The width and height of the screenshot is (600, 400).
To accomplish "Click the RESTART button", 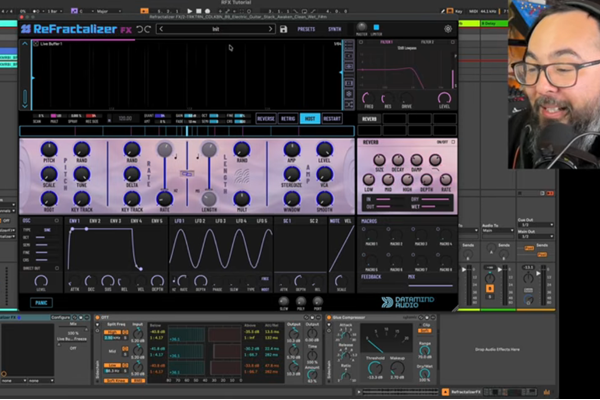I will [332, 119].
